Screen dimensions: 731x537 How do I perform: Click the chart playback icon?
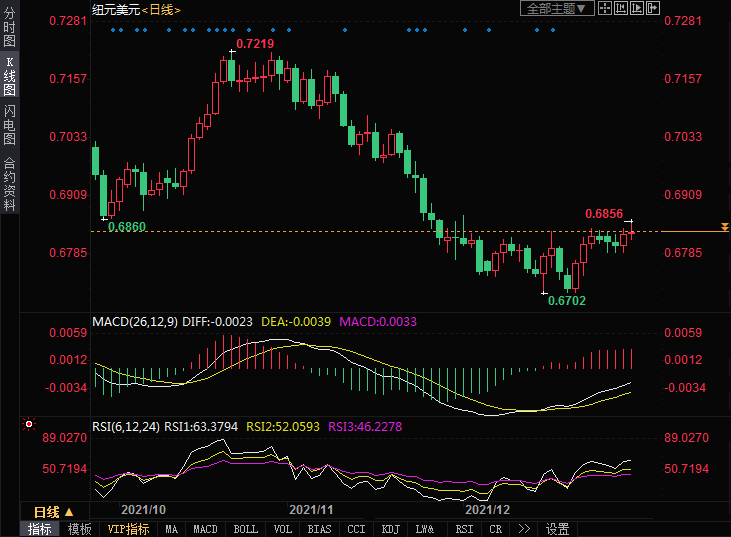coord(639,8)
